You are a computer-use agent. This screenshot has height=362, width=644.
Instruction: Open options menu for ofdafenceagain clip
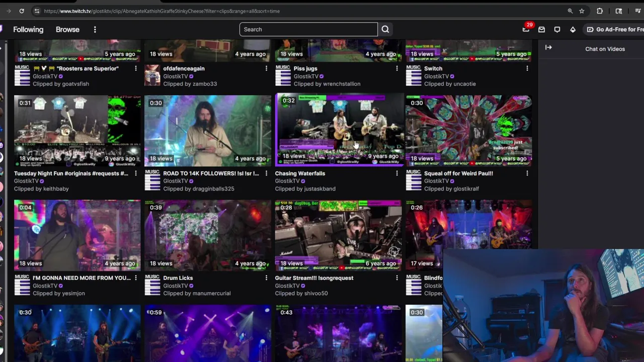pos(266,68)
